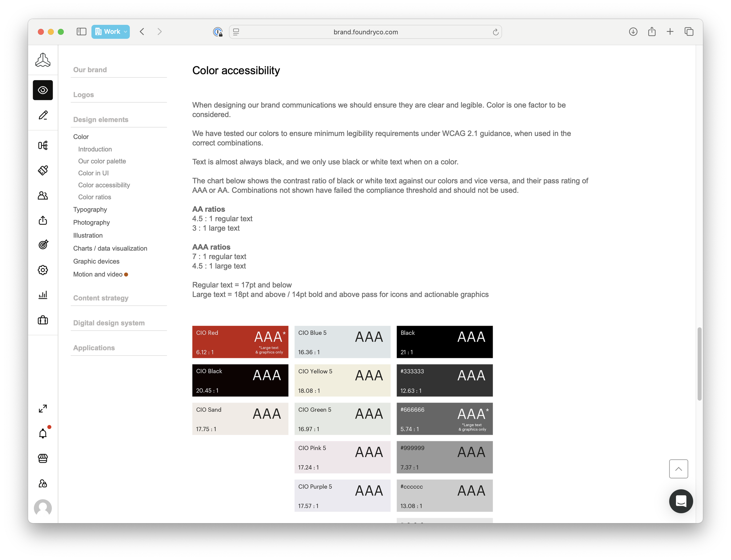Click the scroll to top button

pyautogui.click(x=678, y=469)
